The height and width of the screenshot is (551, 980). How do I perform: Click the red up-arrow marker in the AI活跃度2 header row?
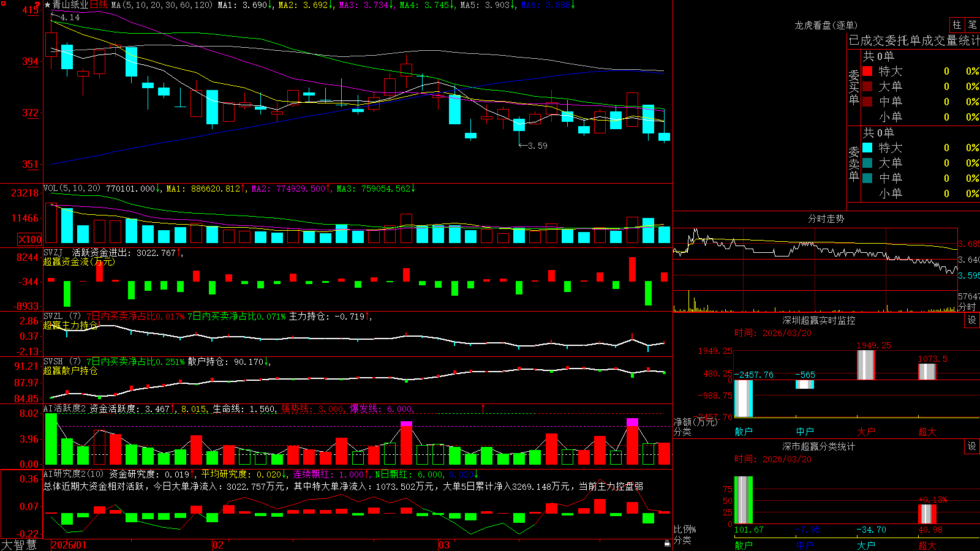[483, 408]
